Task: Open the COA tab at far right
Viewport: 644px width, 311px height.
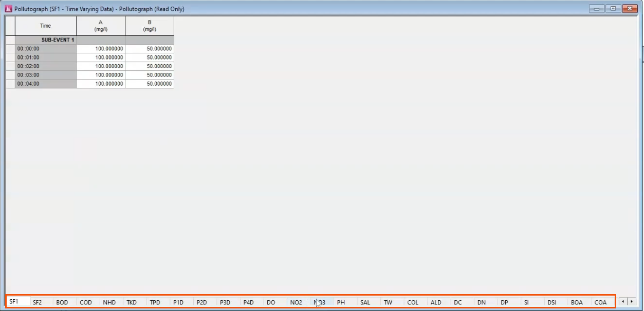Action: [x=601, y=302]
